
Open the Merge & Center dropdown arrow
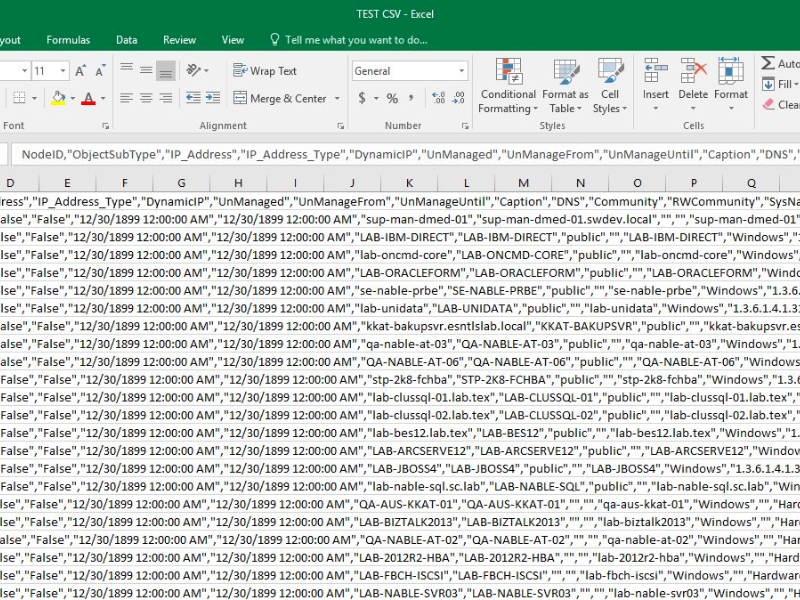pos(337,98)
